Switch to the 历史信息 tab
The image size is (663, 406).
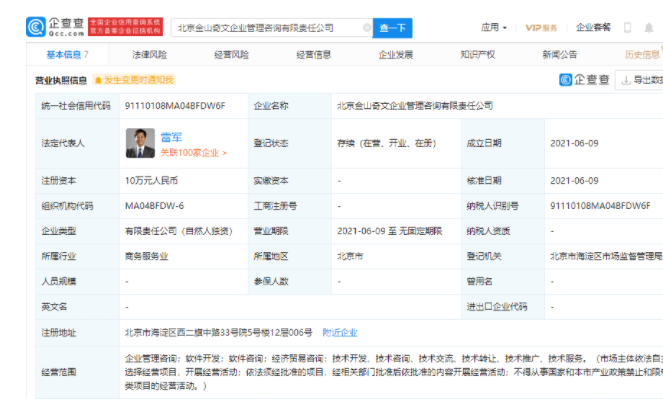642,55
